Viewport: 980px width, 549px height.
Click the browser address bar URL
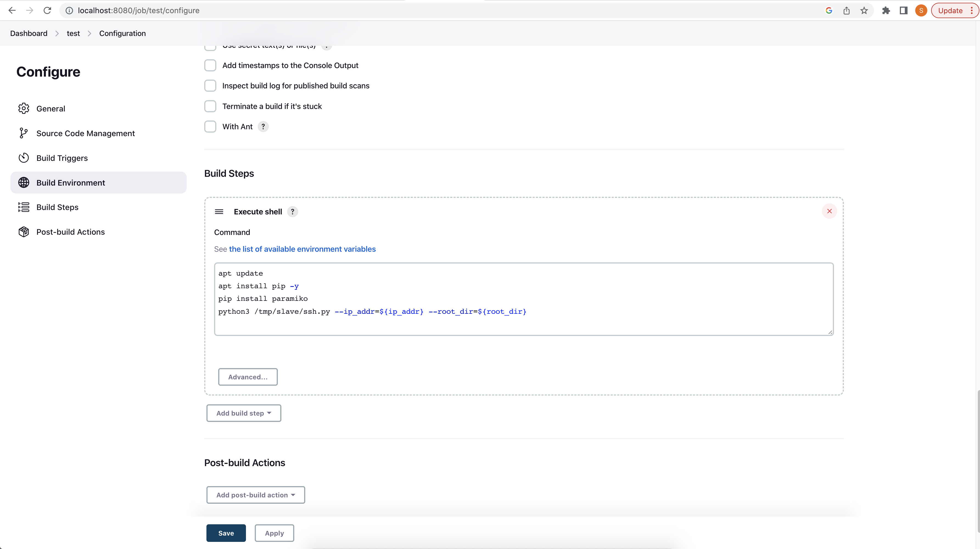click(x=138, y=10)
